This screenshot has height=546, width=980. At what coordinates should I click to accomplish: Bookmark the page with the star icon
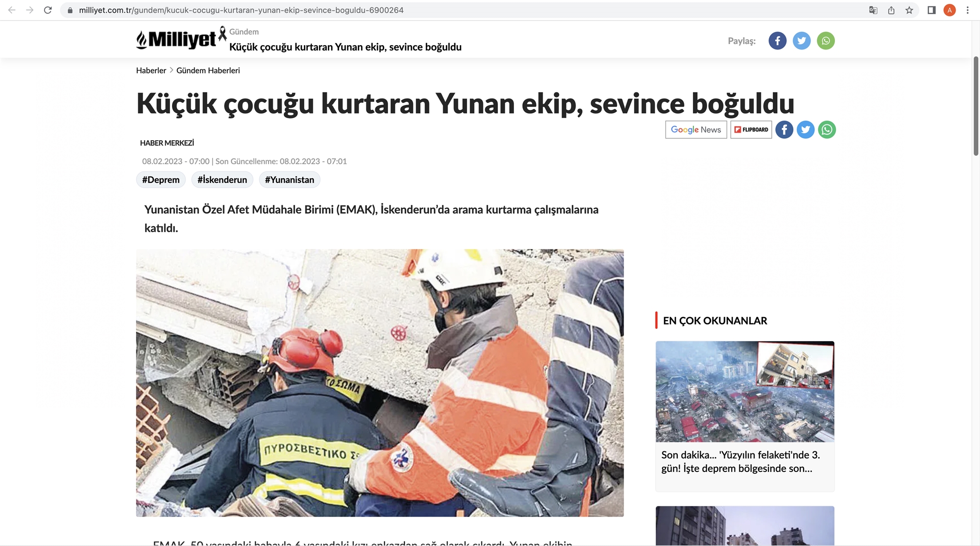[909, 10]
